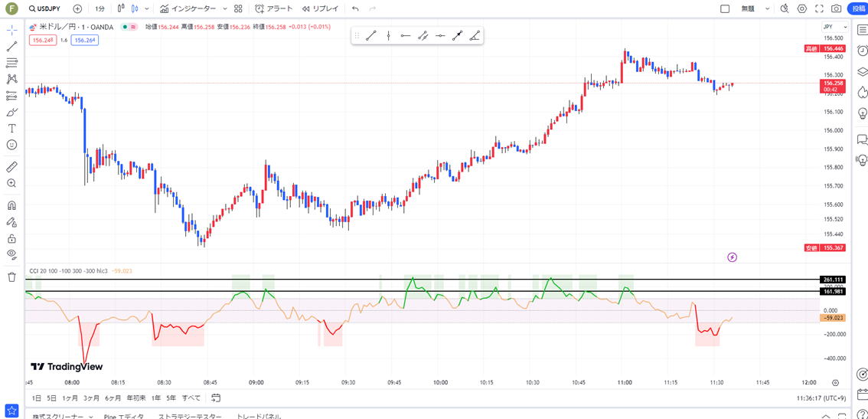Toggle hide all drawings eye icon
Image resolution: width=868 pixels, height=419 pixels.
pyautogui.click(x=11, y=254)
